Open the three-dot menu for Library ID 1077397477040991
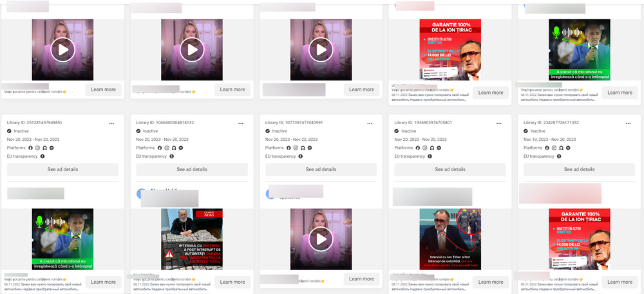 coord(370,123)
